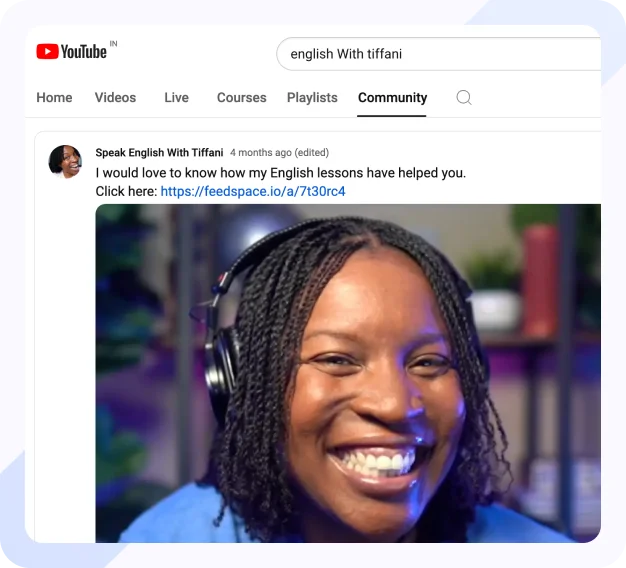
Task: Click the channel search magnifier icon
Action: pos(464,97)
